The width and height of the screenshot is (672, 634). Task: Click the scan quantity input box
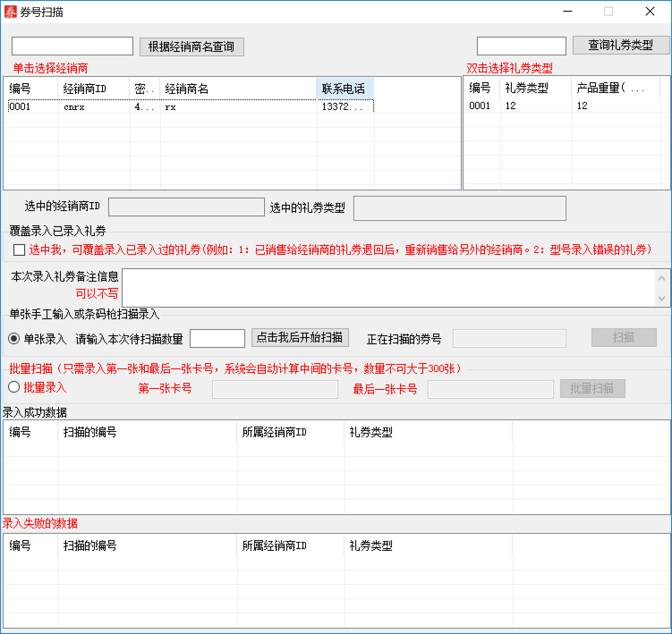[217, 338]
